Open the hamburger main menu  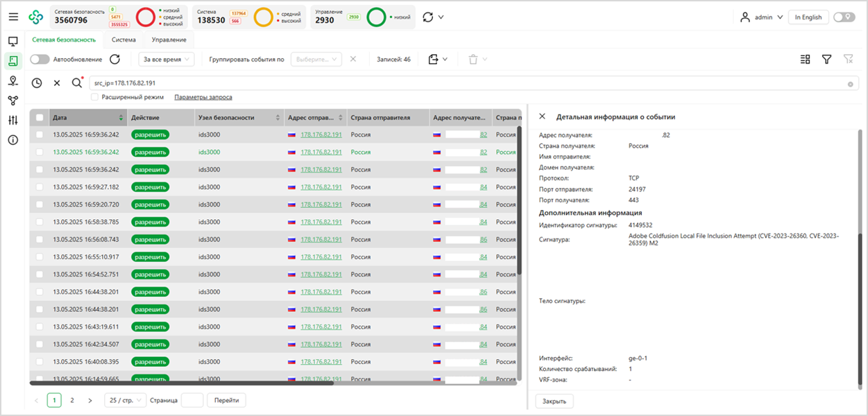coord(13,17)
